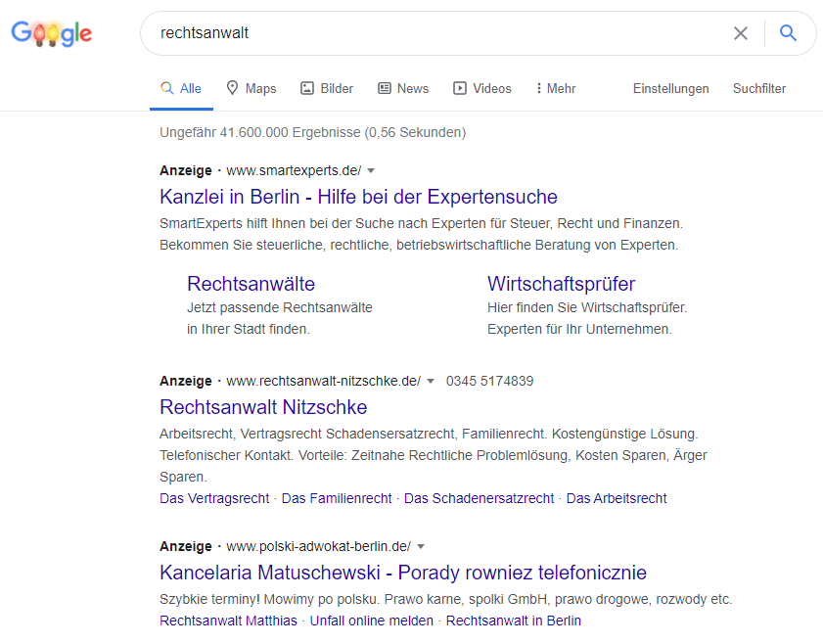Clear the search box with the X icon
The image size is (823, 644).
click(x=741, y=33)
